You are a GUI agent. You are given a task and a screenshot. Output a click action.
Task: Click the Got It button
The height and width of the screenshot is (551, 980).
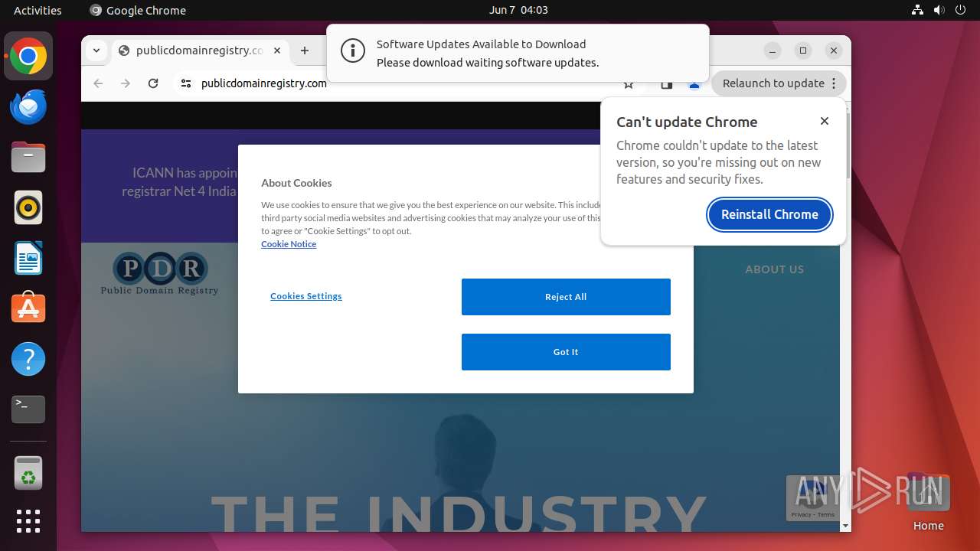tap(566, 352)
